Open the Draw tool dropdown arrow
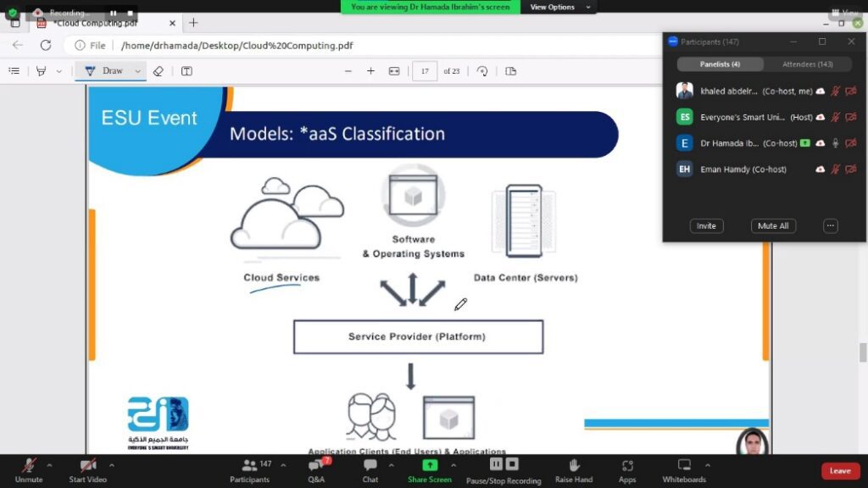 pos(138,71)
